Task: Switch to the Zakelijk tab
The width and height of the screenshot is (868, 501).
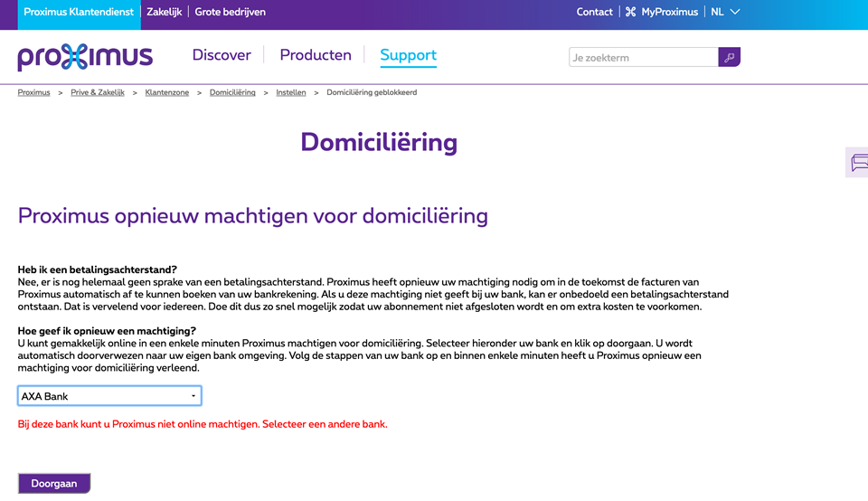Action: click(x=164, y=13)
